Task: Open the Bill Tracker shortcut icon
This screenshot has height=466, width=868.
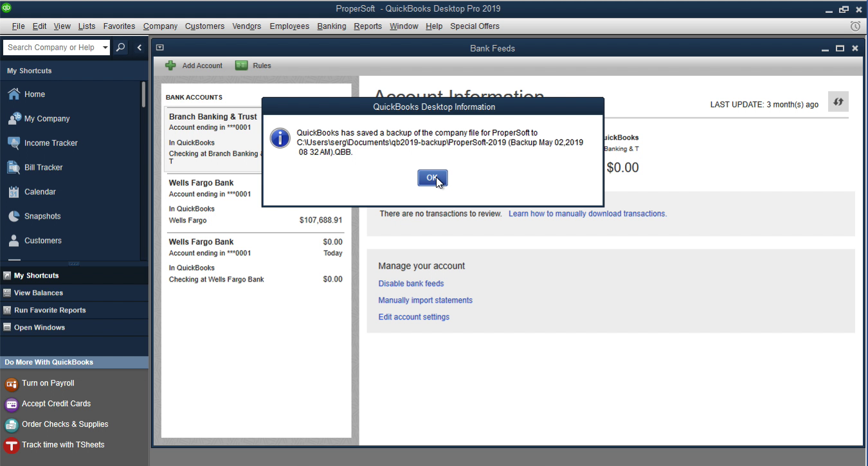Action: click(x=14, y=167)
